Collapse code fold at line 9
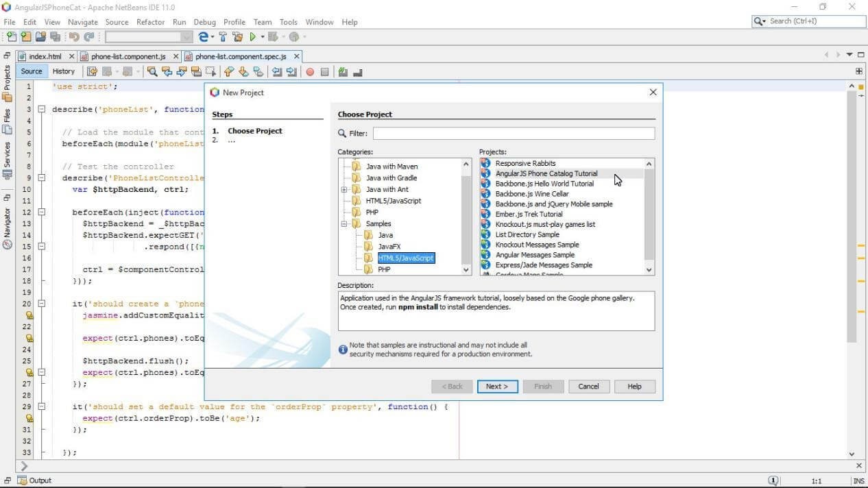The height and width of the screenshot is (488, 868). (42, 178)
